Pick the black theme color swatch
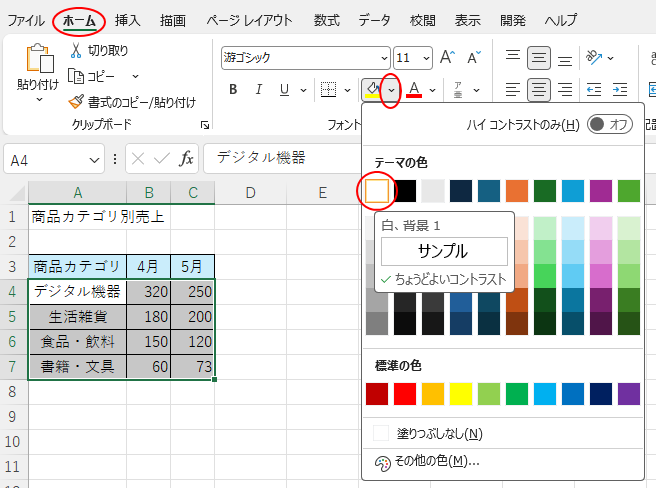Viewport: 656px width, 488px height. [x=405, y=191]
